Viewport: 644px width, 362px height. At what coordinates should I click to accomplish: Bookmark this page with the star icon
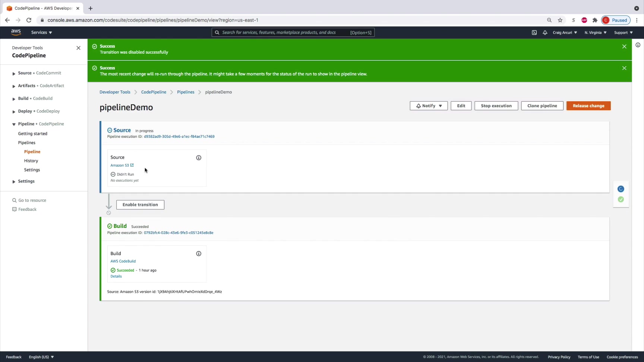pos(560,20)
